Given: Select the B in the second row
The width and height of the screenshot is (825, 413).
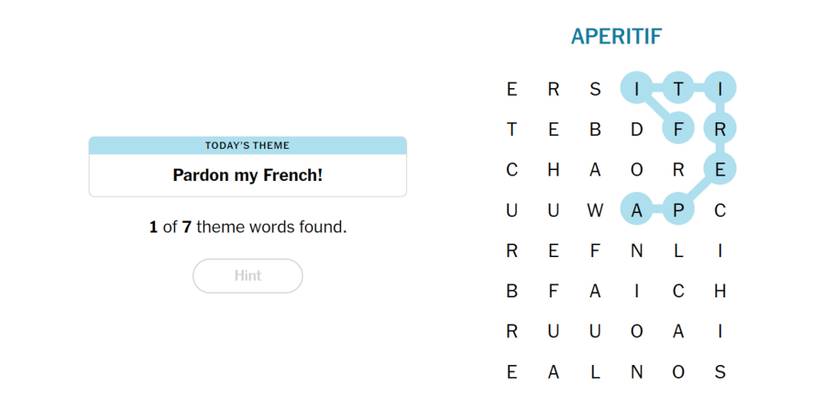Looking at the screenshot, I should (595, 129).
